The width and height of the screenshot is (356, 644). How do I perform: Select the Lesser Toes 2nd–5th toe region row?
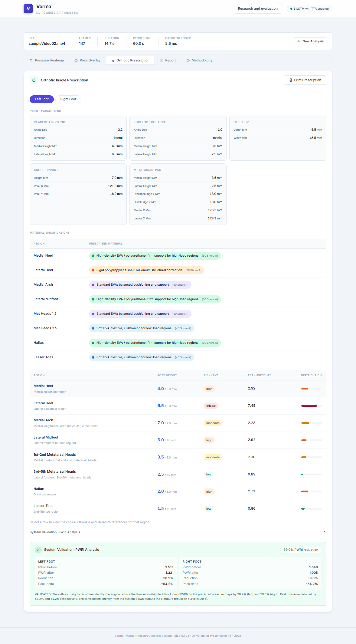178,509
